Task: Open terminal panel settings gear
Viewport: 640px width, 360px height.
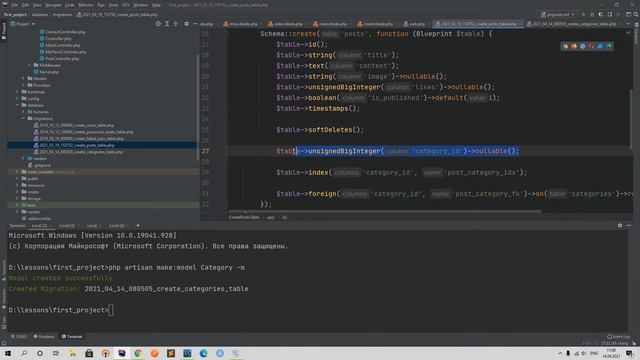Action: [620, 225]
